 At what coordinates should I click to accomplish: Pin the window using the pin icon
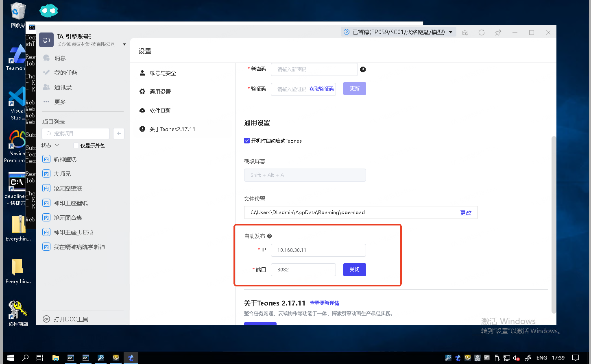point(498,32)
